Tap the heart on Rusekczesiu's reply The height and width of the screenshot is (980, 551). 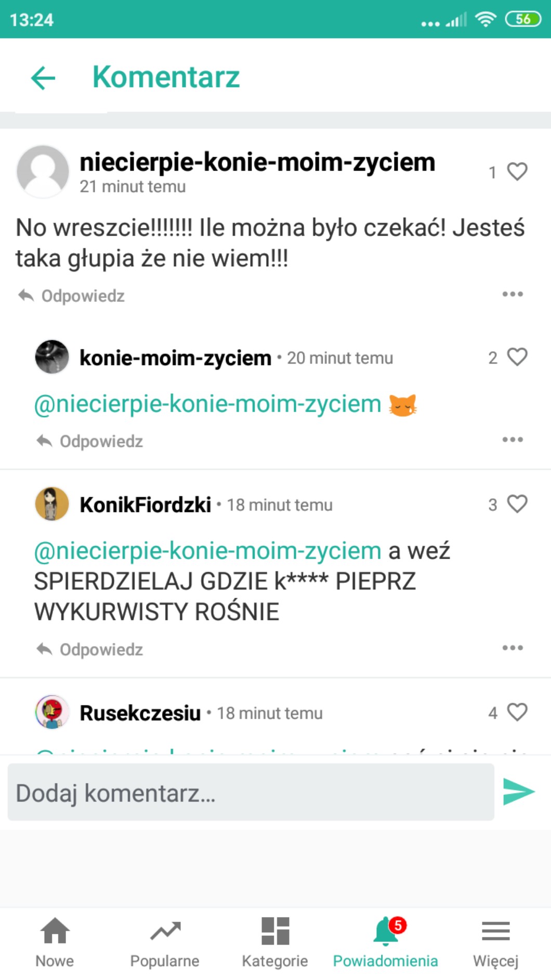[517, 712]
